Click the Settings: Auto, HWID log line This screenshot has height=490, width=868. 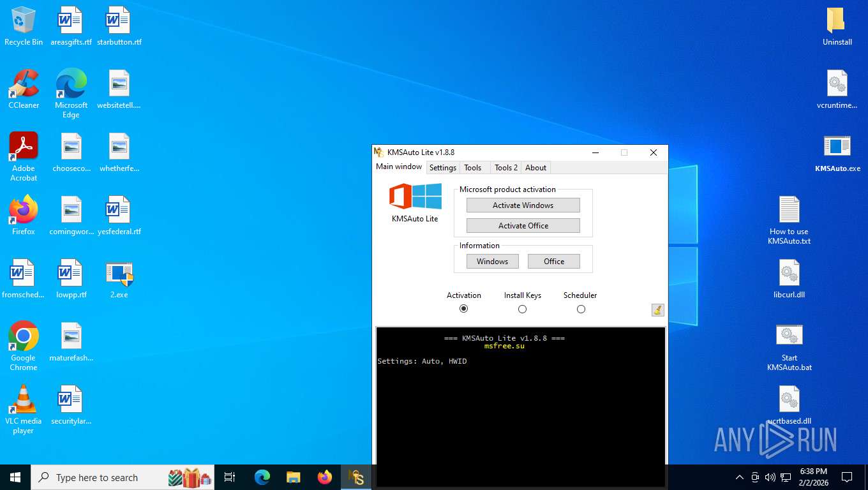tap(422, 361)
